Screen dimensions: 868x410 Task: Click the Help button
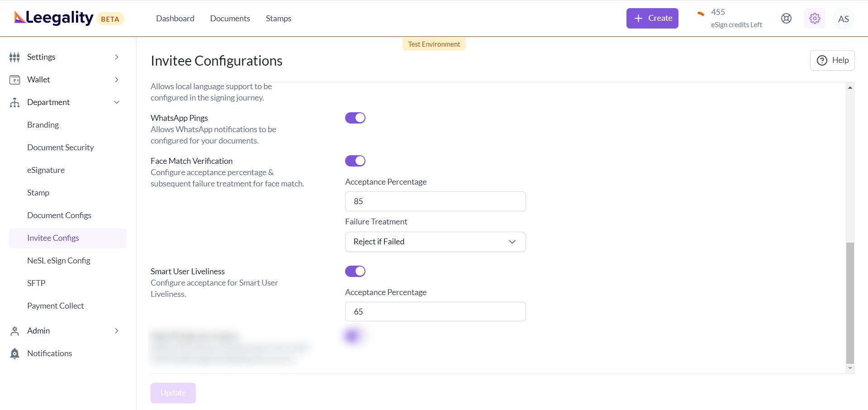pyautogui.click(x=832, y=60)
